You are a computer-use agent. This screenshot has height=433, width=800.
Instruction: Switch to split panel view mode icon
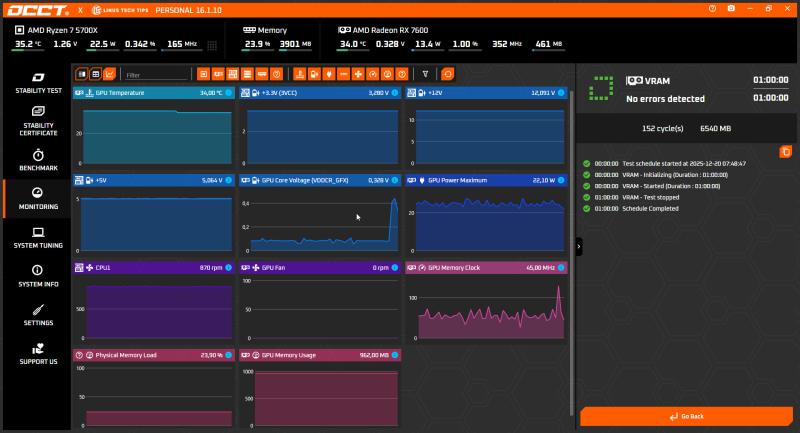point(82,74)
